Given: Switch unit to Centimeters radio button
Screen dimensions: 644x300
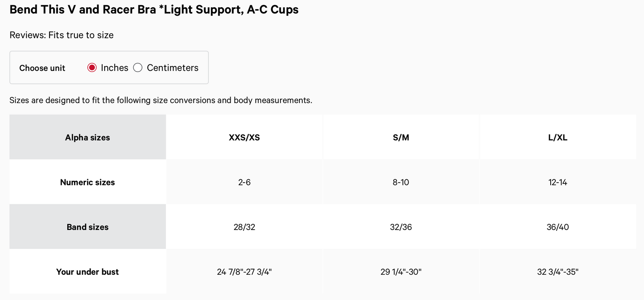Looking at the screenshot, I should (x=138, y=68).
